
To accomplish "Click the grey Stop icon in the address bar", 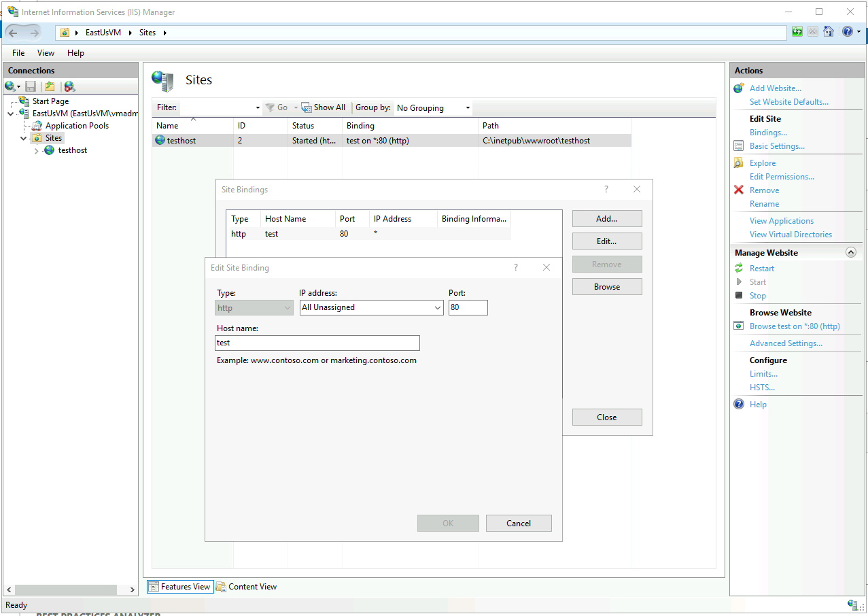I will [x=813, y=31].
